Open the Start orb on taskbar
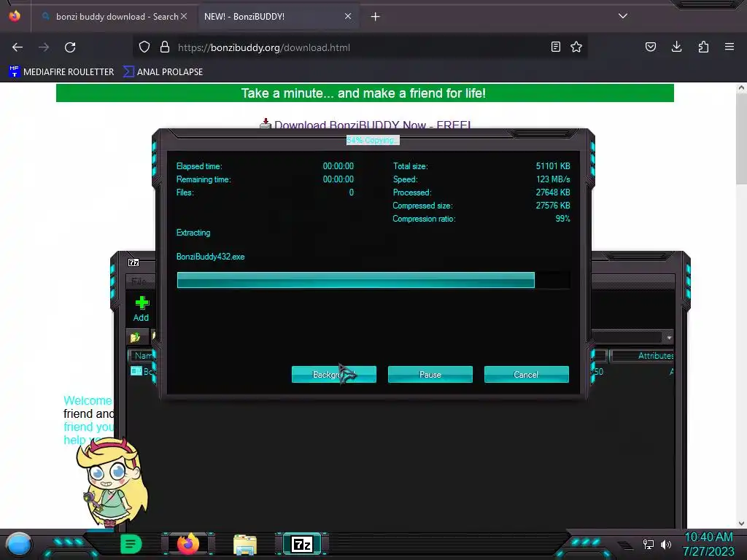Image resolution: width=747 pixels, height=560 pixels. pyautogui.click(x=18, y=545)
